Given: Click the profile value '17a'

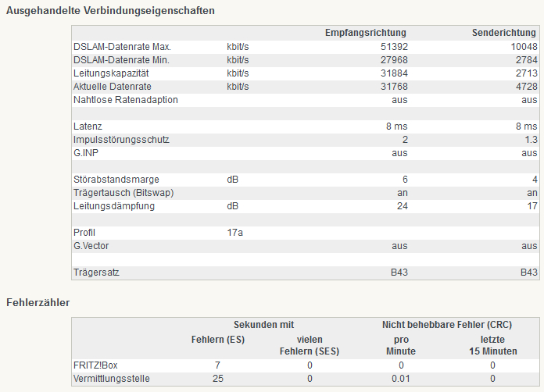Looking at the screenshot, I should (235, 233).
